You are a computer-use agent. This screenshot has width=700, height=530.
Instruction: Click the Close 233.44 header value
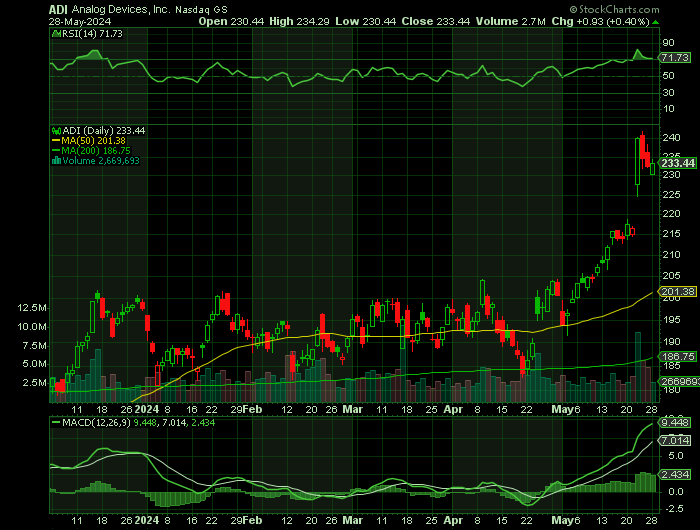pos(436,21)
